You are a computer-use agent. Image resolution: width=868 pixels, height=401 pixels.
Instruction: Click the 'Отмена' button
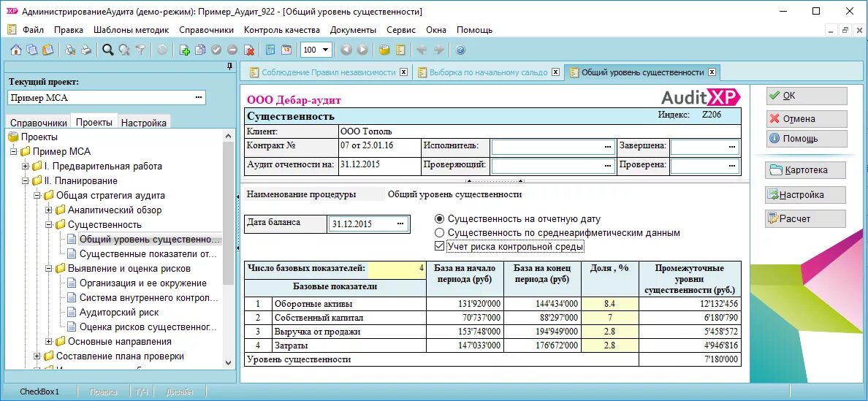[x=807, y=119]
